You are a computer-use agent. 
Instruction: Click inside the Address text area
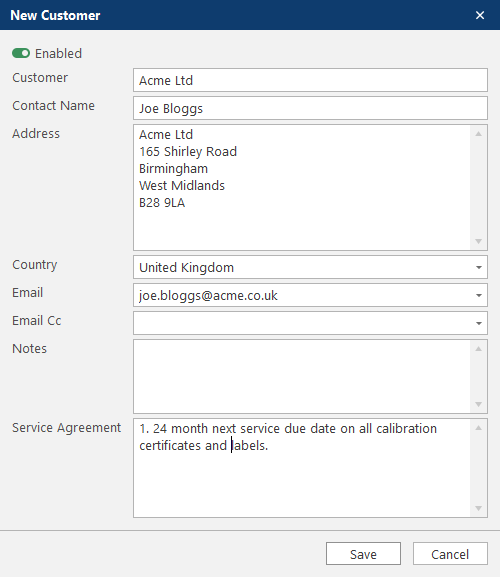302,187
